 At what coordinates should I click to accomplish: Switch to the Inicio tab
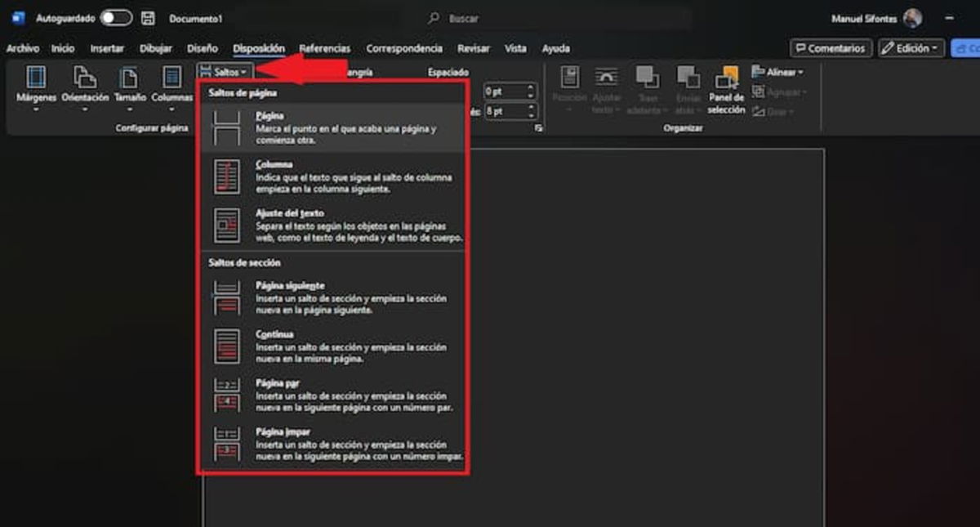(62, 48)
